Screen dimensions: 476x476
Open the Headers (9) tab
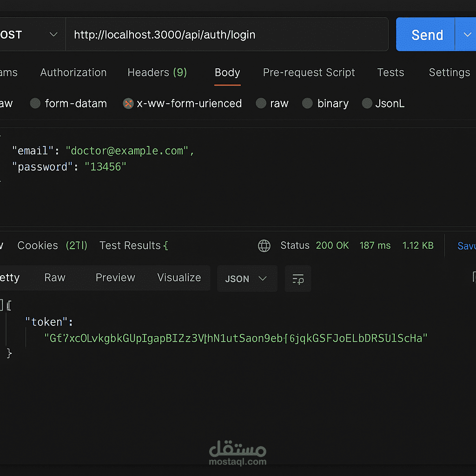pos(157,73)
